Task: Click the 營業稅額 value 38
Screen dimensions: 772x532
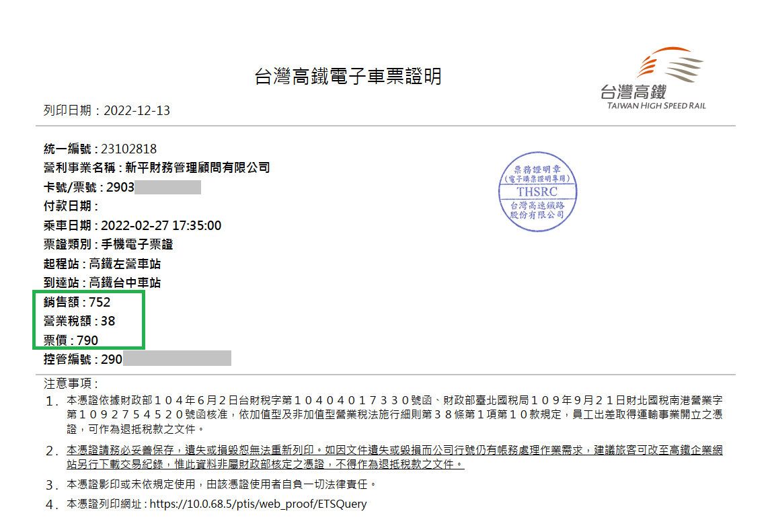Action: tap(108, 321)
